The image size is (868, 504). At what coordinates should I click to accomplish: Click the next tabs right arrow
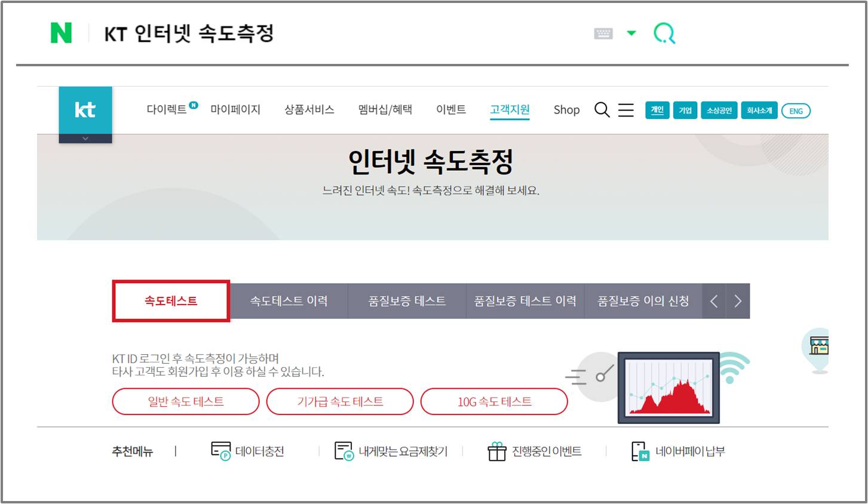point(738,301)
